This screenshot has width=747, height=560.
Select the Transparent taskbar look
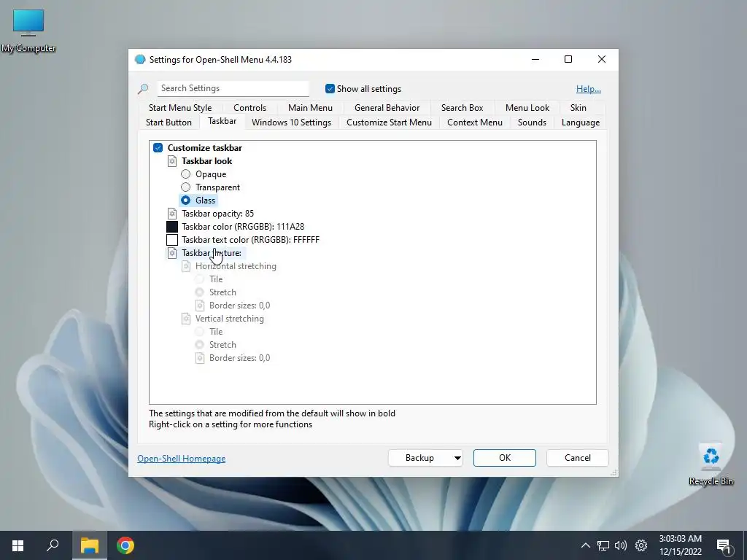(186, 187)
